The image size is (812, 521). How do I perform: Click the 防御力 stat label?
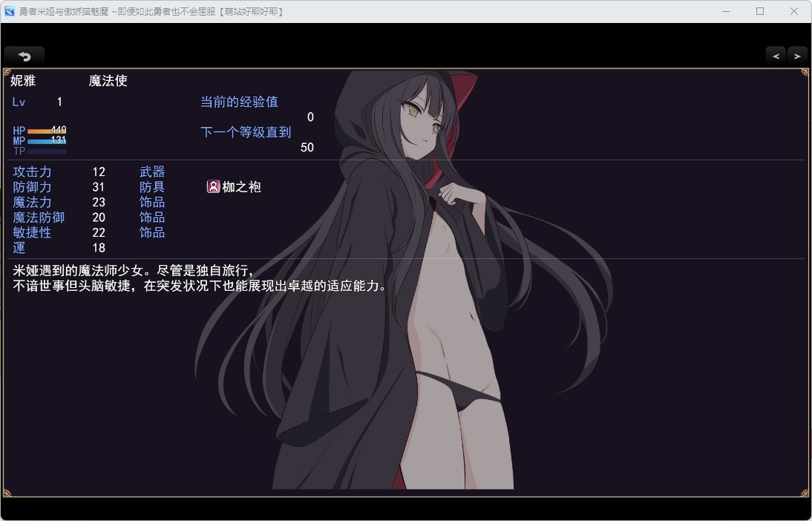tap(32, 187)
